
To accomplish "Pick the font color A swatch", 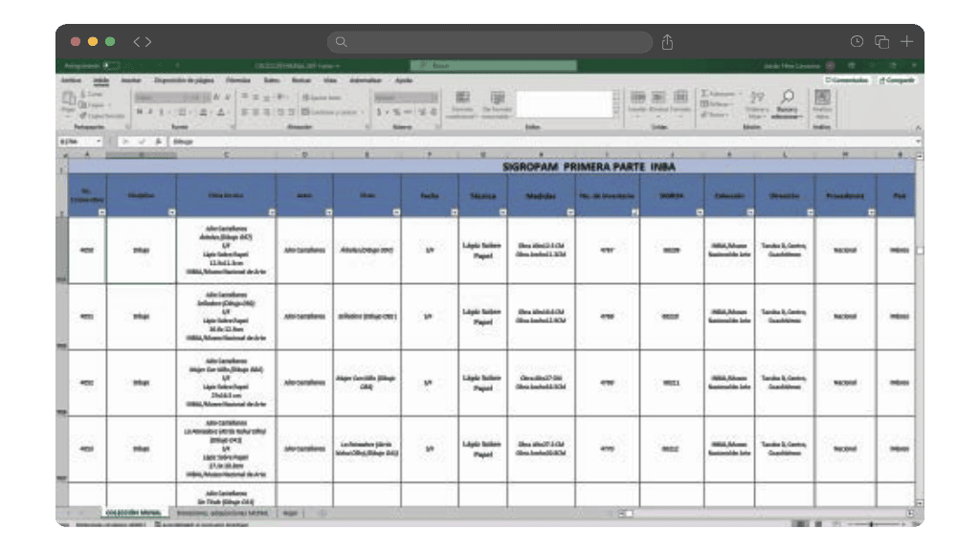I will (221, 113).
